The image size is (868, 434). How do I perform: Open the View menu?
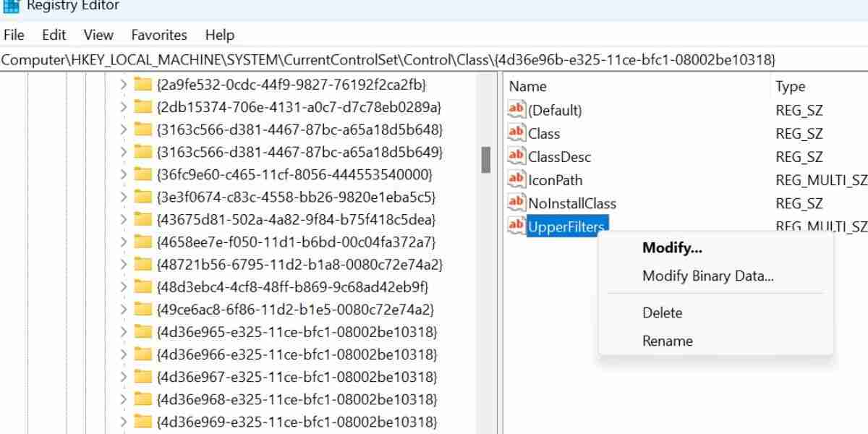tap(98, 35)
